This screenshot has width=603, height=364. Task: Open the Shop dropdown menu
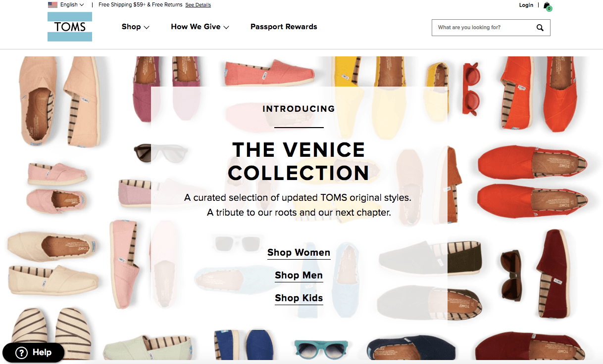coord(135,27)
